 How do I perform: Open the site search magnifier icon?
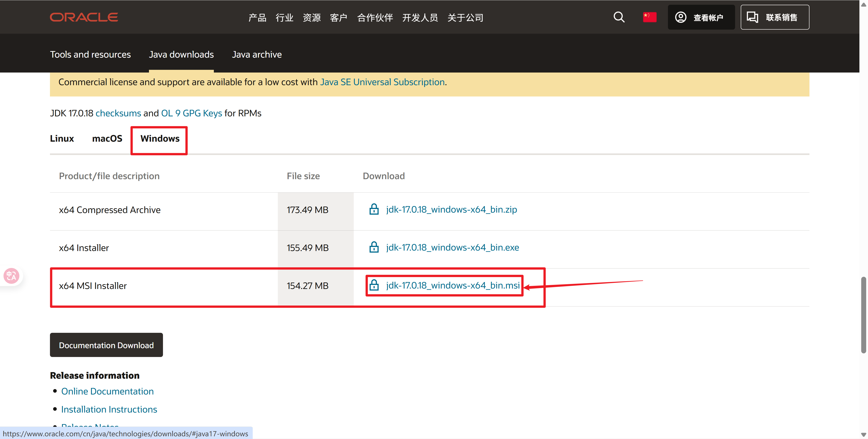pos(619,17)
